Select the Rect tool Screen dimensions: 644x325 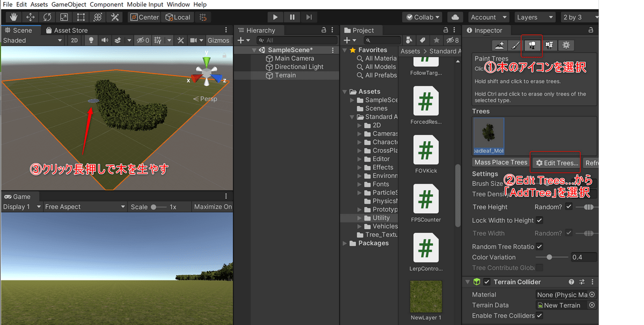coord(80,17)
